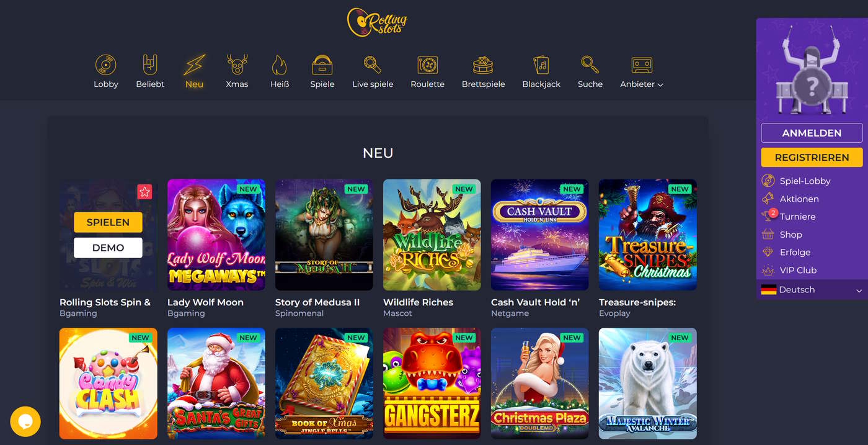
Task: Toggle favorite star on Rolling Slots Spin
Action: tap(144, 192)
